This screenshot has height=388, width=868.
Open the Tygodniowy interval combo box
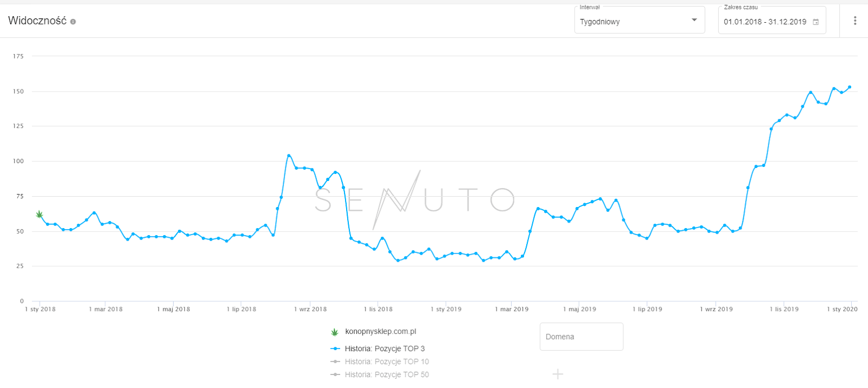click(x=640, y=20)
